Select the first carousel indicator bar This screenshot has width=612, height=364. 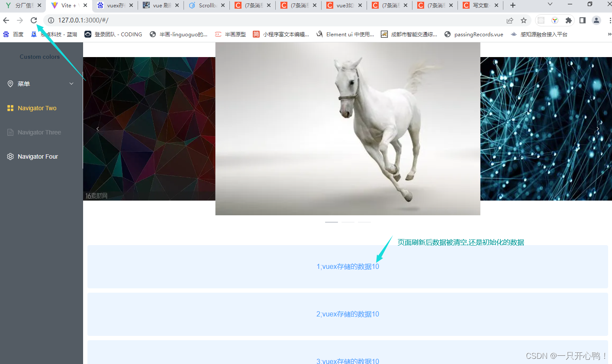pos(332,222)
